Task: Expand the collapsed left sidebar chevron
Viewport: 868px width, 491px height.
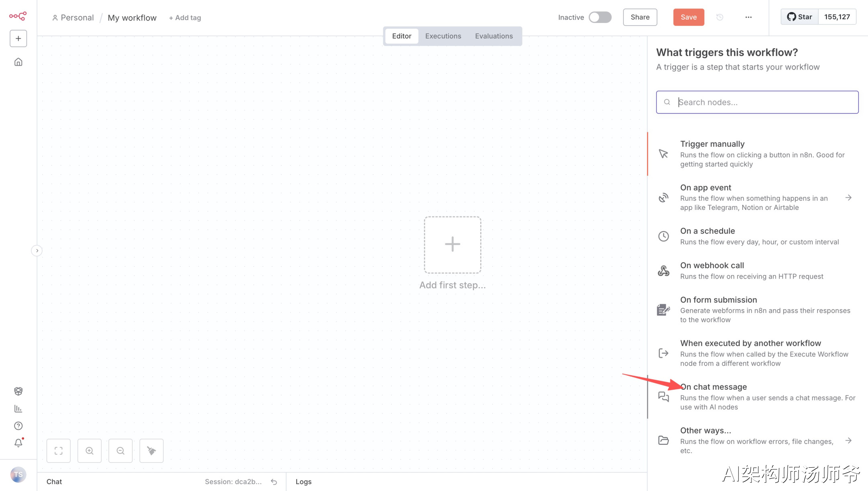Action: (x=37, y=251)
